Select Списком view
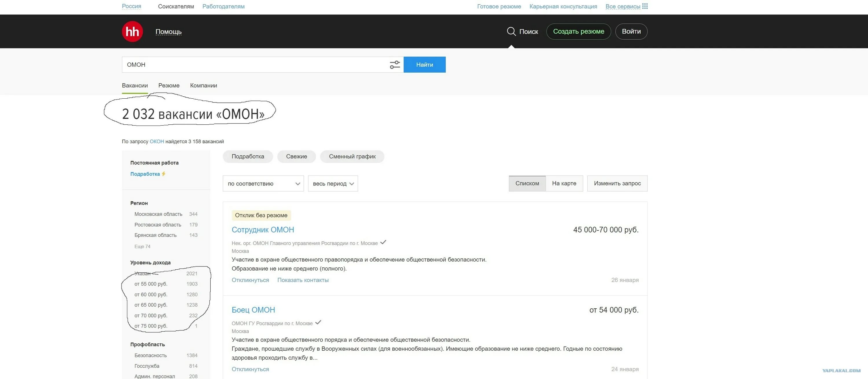The image size is (868, 379). coord(527,183)
